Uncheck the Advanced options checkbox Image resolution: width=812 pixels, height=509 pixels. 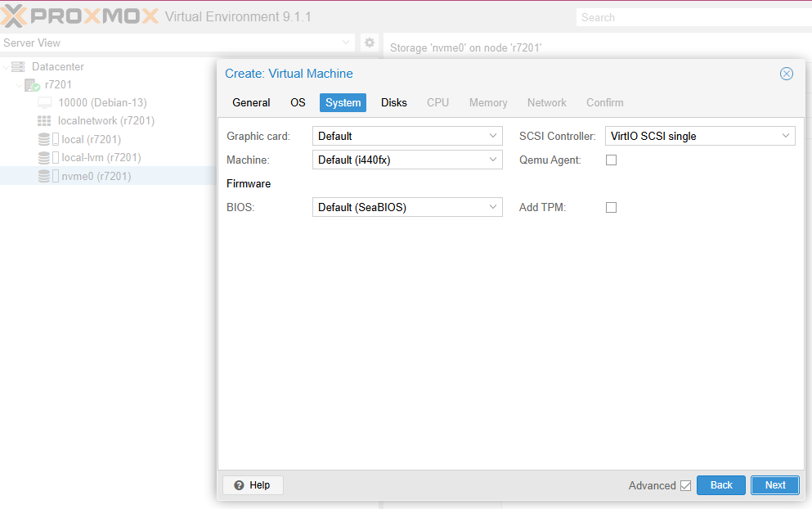point(685,486)
